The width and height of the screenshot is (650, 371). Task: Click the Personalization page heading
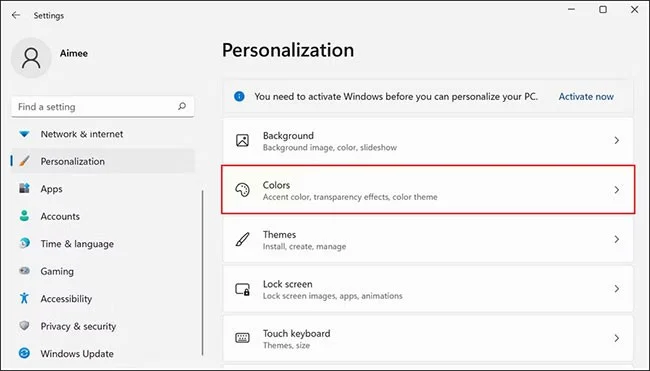(x=288, y=50)
